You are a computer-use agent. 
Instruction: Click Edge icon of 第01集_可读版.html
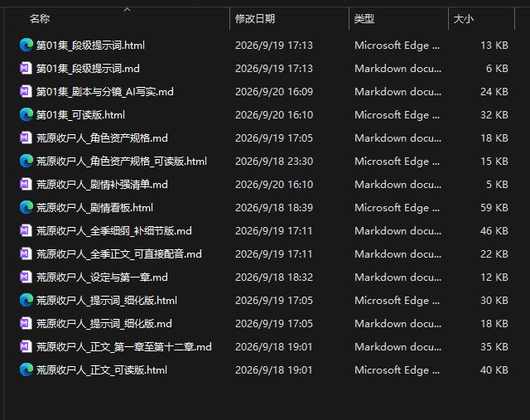pyautogui.click(x=26, y=114)
